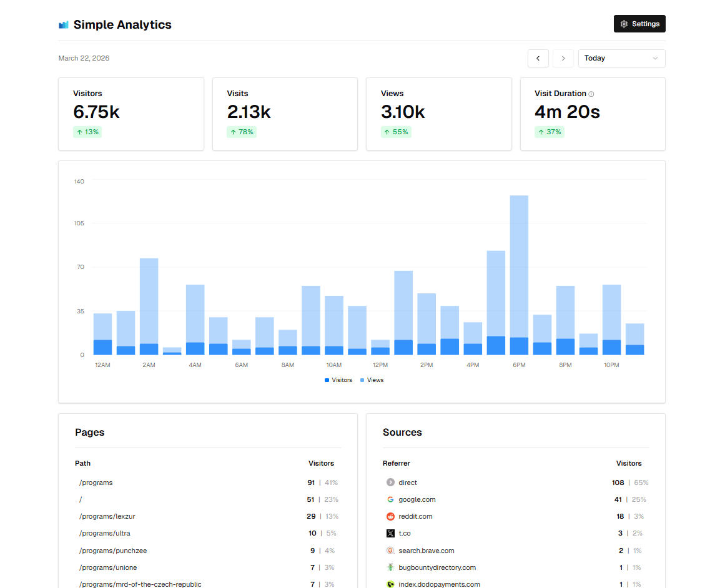This screenshot has width=725, height=588.
Task: Select the reddit.com referrer text
Action: point(415,516)
